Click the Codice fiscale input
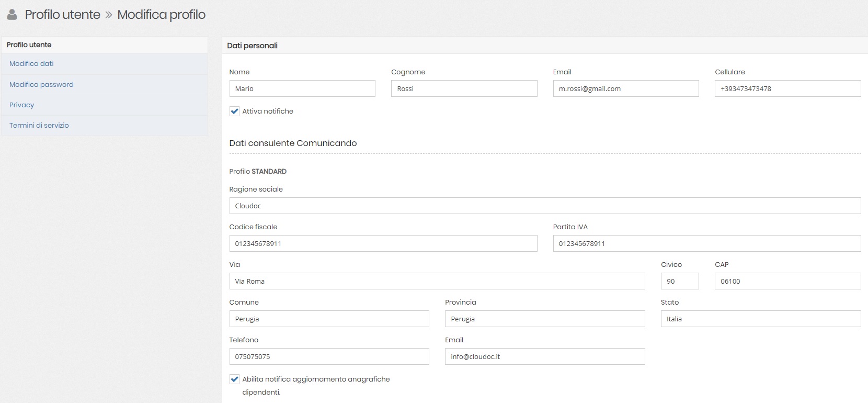The image size is (868, 403). click(383, 243)
